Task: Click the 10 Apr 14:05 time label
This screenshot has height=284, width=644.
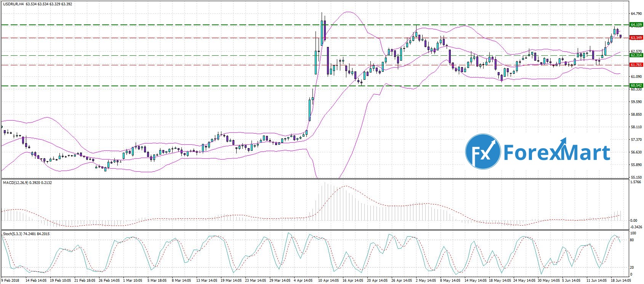Action: [x=329, y=281]
